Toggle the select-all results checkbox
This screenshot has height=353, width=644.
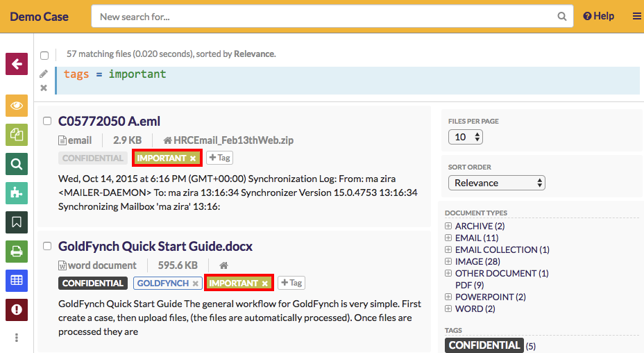44,55
